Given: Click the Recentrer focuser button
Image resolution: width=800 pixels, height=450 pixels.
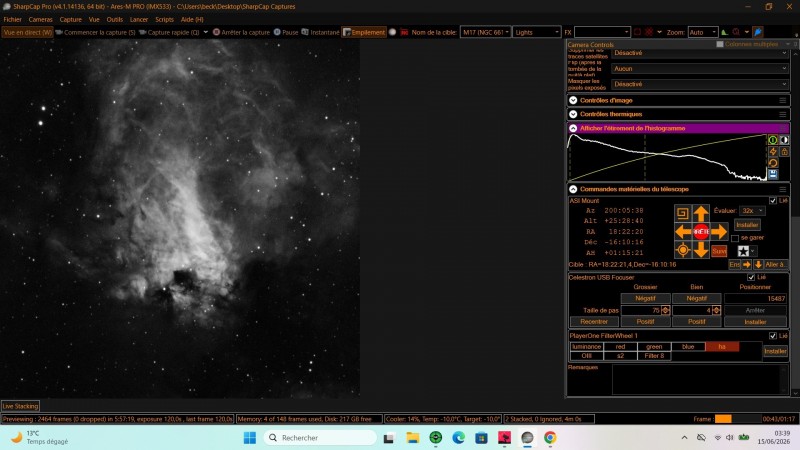Looking at the screenshot, I should coord(594,322).
